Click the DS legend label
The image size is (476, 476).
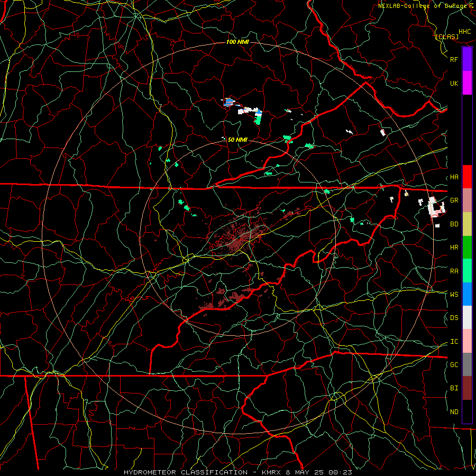point(454,318)
